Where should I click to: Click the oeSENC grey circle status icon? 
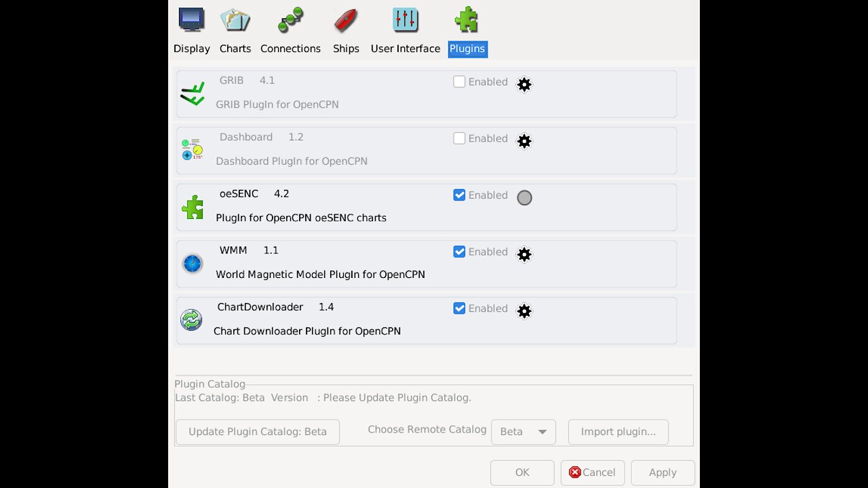(524, 198)
